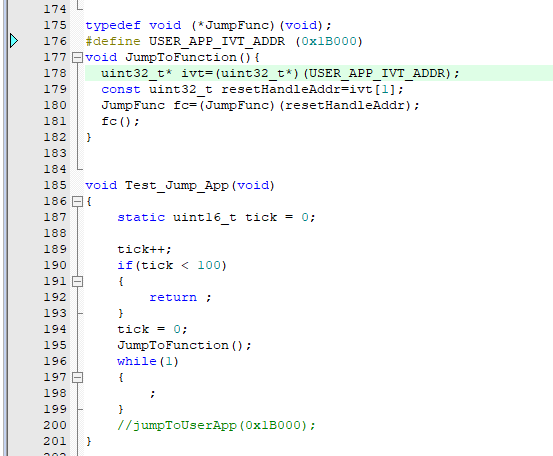This screenshot has width=553, height=456.
Task: Click the fc() call on line 181
Action: 120,121
